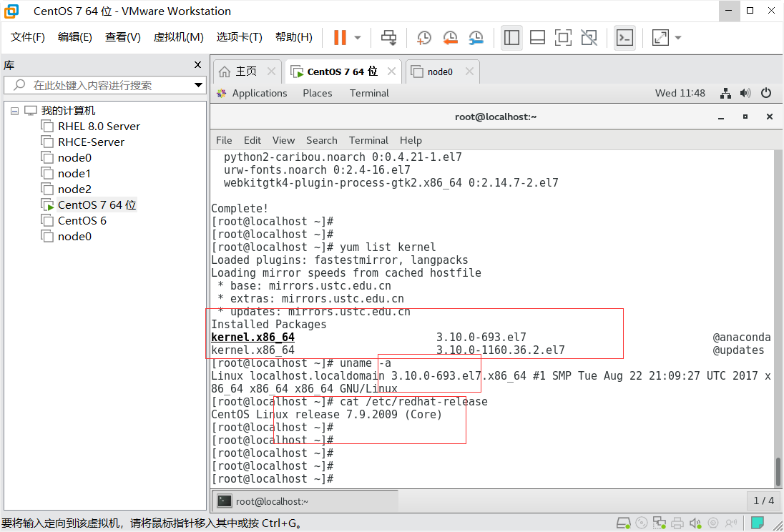784x532 pixels.
Task: Toggle the console view button
Action: (x=624, y=37)
